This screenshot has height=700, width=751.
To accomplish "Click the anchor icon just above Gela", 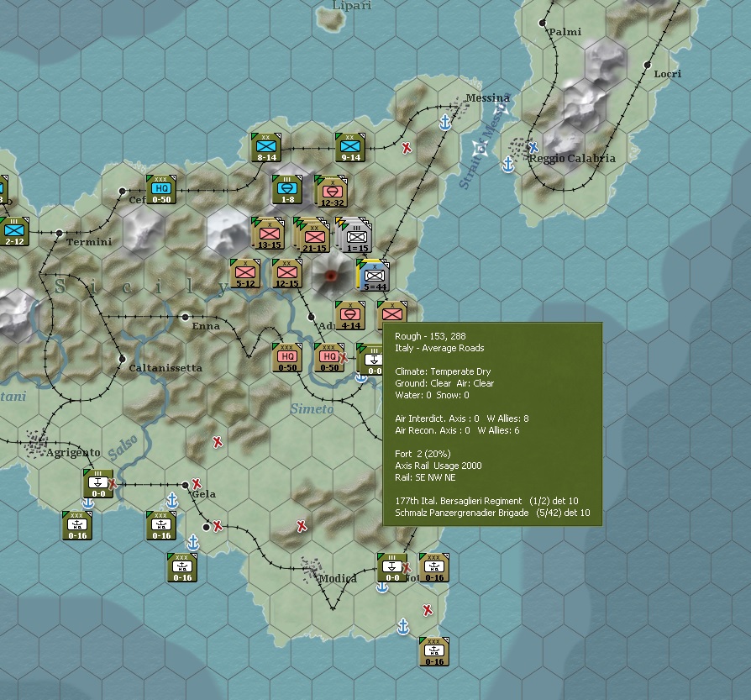I will 172,500.
